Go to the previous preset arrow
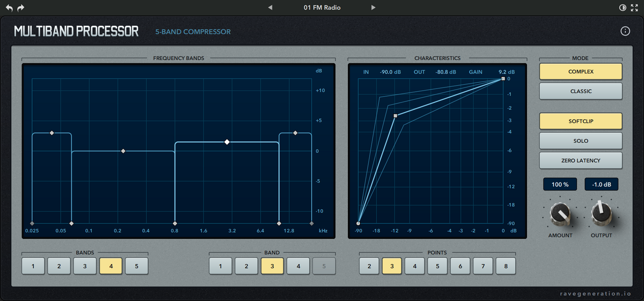 pyautogui.click(x=270, y=8)
